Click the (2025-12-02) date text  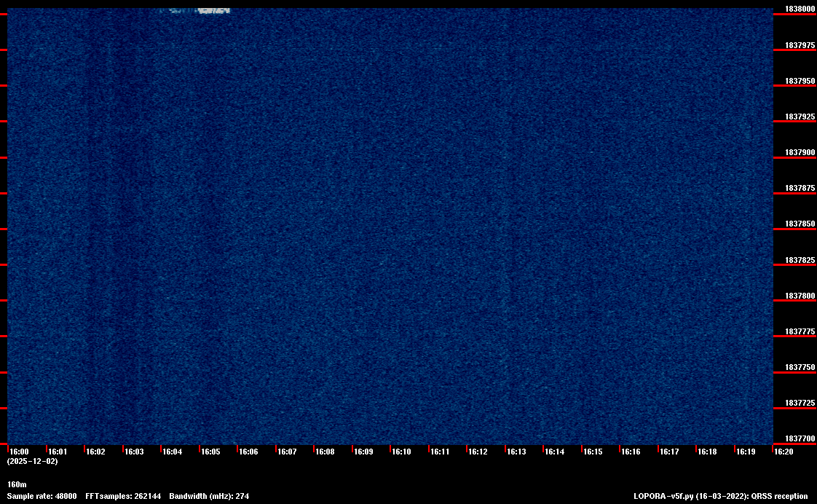pyautogui.click(x=32, y=461)
